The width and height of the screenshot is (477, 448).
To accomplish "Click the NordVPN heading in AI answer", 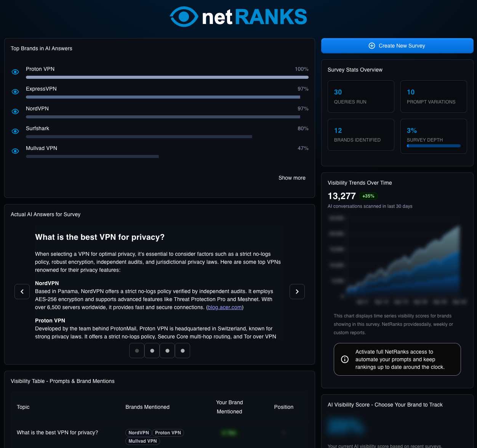I will pyautogui.click(x=47, y=283).
